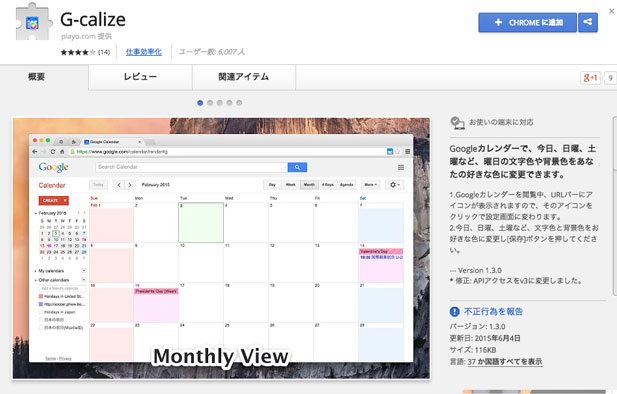Click the Monthly View screenshot image
Screen dimensions: 617x394
(x=221, y=248)
